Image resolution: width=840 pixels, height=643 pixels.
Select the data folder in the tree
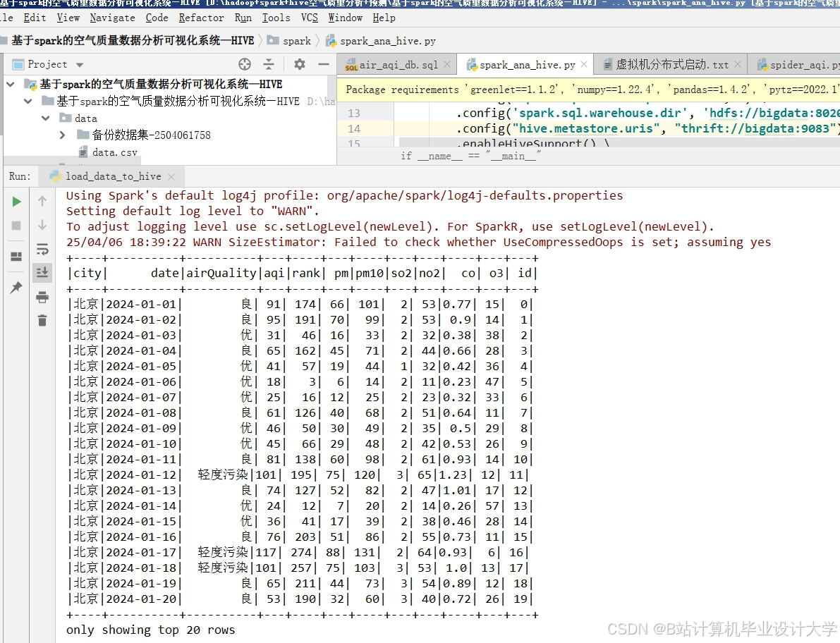[86, 118]
